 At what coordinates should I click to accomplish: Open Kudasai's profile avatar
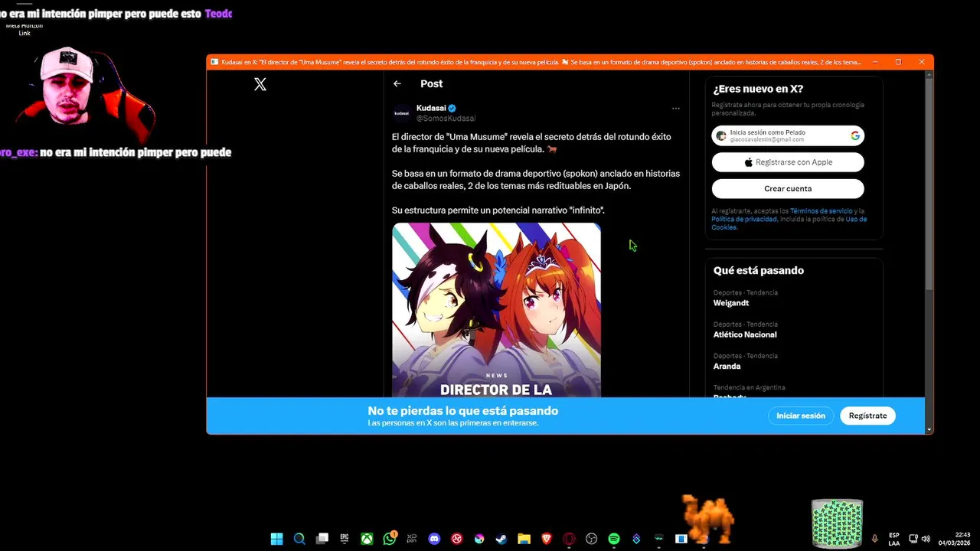pyautogui.click(x=402, y=113)
